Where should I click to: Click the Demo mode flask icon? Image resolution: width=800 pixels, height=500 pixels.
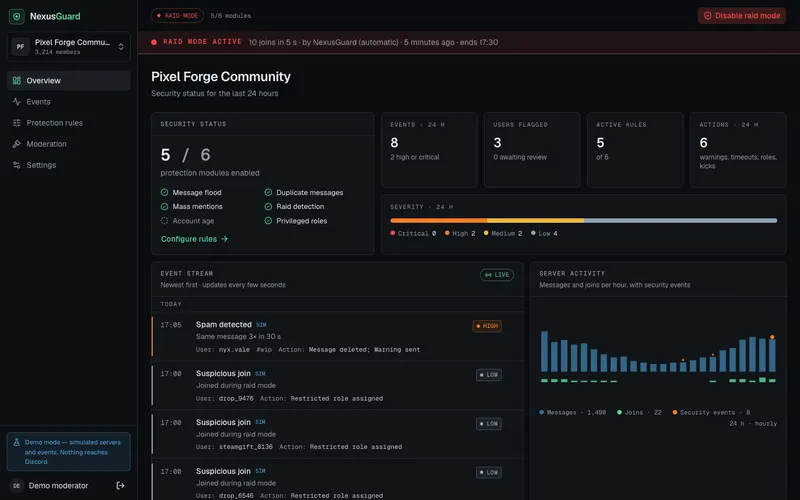16,443
